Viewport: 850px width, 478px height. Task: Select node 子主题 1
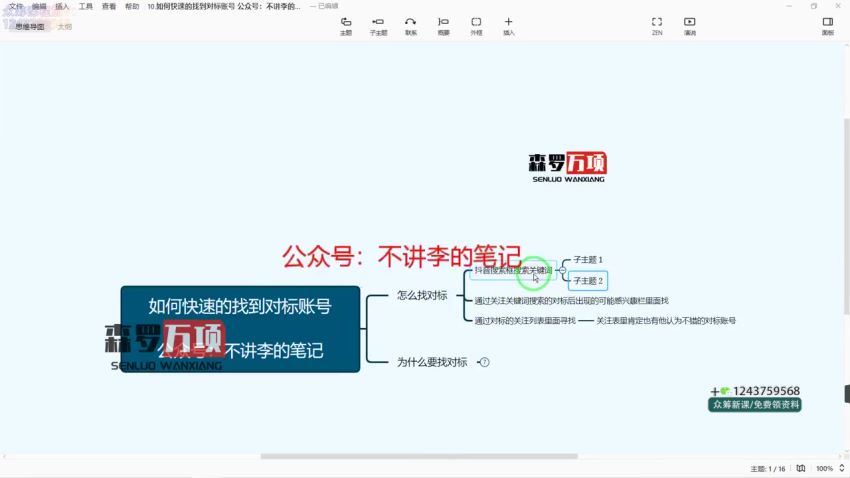[588, 260]
